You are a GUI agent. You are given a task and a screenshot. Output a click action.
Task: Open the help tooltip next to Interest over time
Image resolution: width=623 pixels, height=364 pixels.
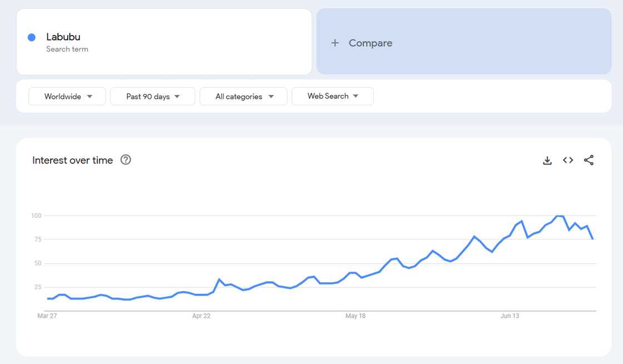(x=126, y=159)
